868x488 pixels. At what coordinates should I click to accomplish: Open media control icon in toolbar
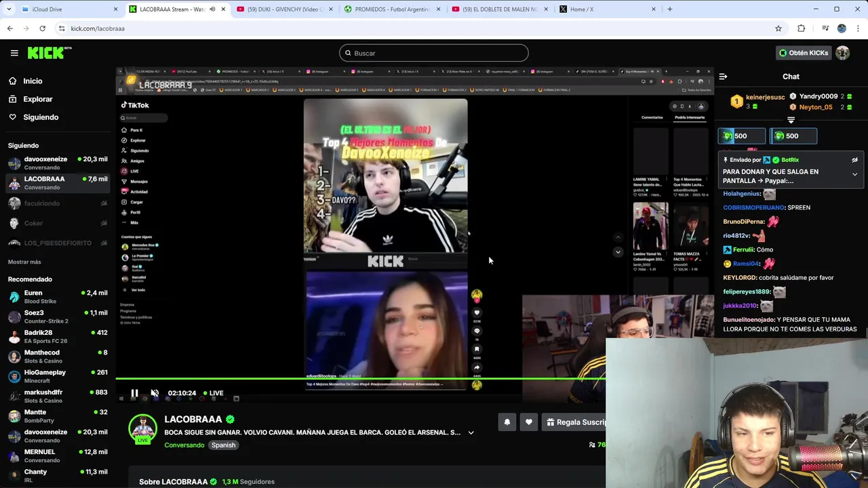(x=825, y=28)
